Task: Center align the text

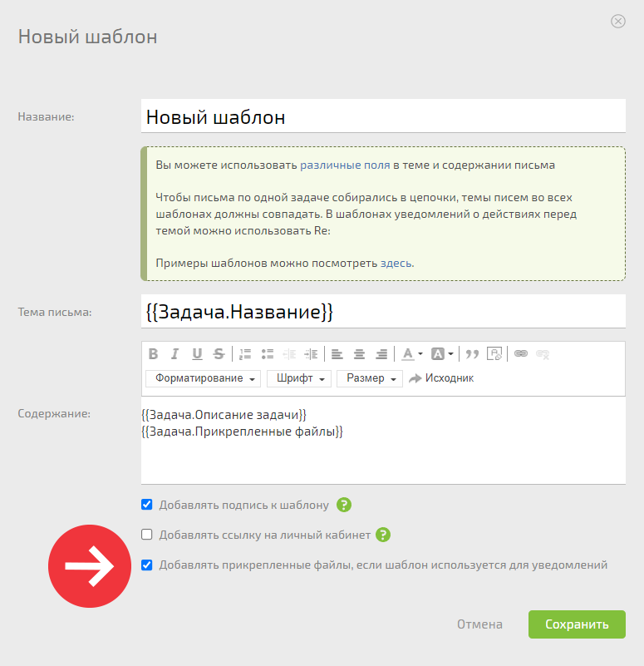Action: (x=359, y=353)
